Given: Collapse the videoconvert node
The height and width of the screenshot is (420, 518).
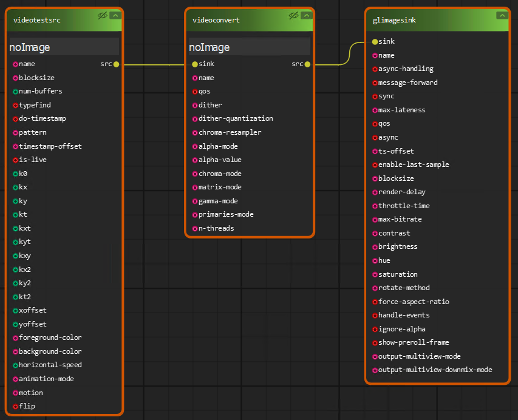Looking at the screenshot, I should coord(306,15).
